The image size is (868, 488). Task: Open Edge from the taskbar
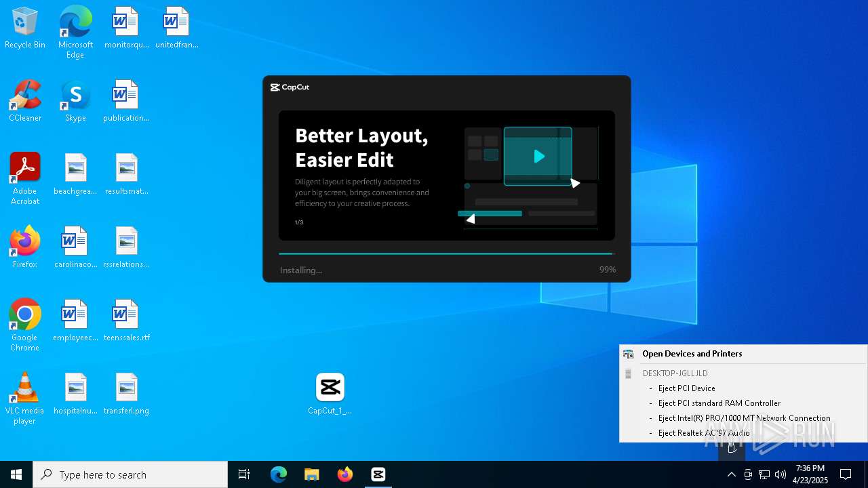coord(279,474)
